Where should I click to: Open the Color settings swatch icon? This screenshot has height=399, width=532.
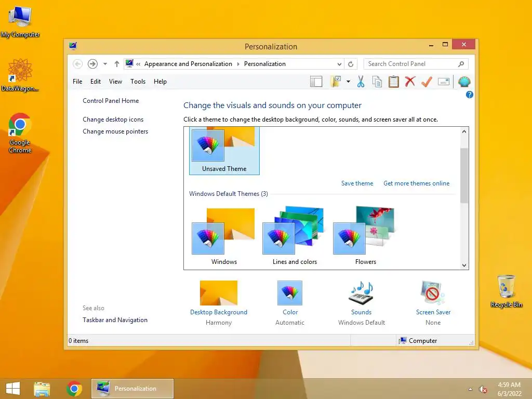click(290, 293)
